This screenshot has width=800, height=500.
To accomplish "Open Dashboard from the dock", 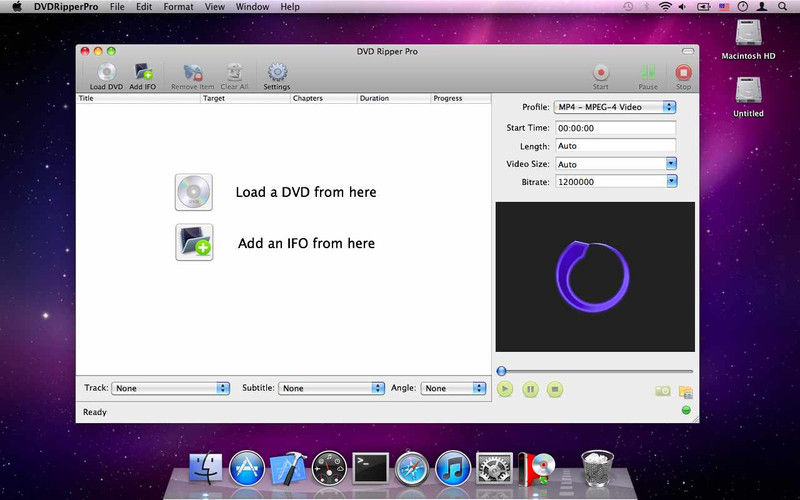I will 329,468.
